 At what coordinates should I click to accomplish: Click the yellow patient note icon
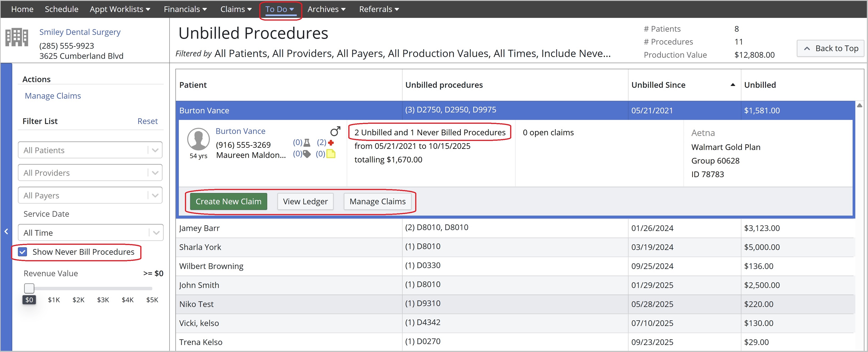331,154
